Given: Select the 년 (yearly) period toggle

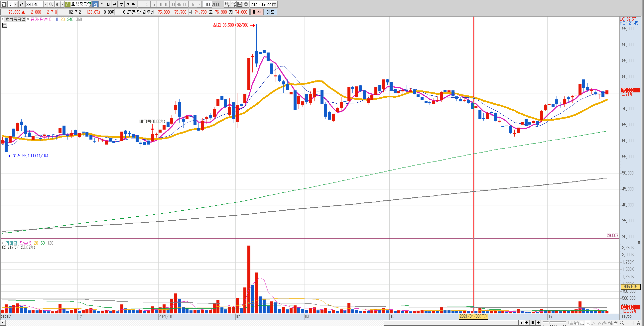Looking at the screenshot, I should (x=114, y=4).
